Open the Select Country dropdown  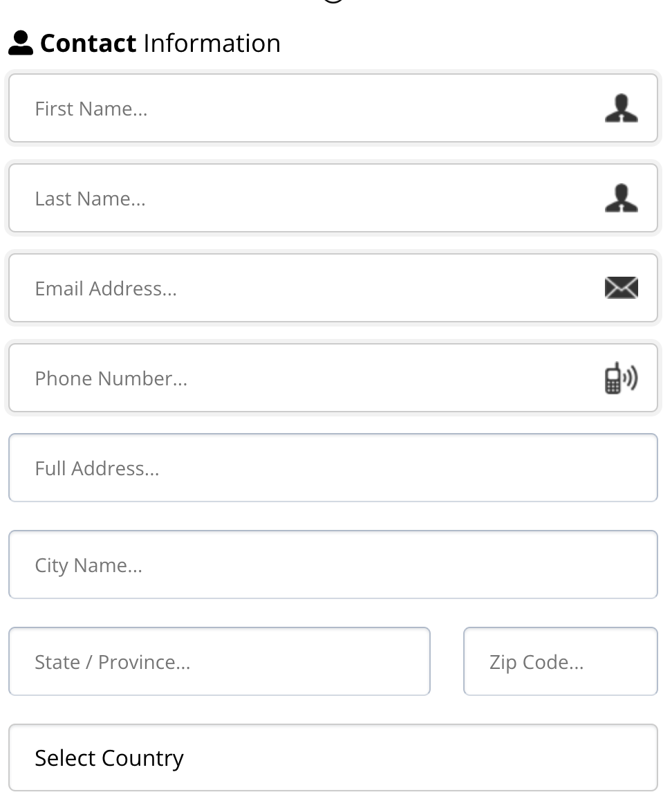point(333,757)
